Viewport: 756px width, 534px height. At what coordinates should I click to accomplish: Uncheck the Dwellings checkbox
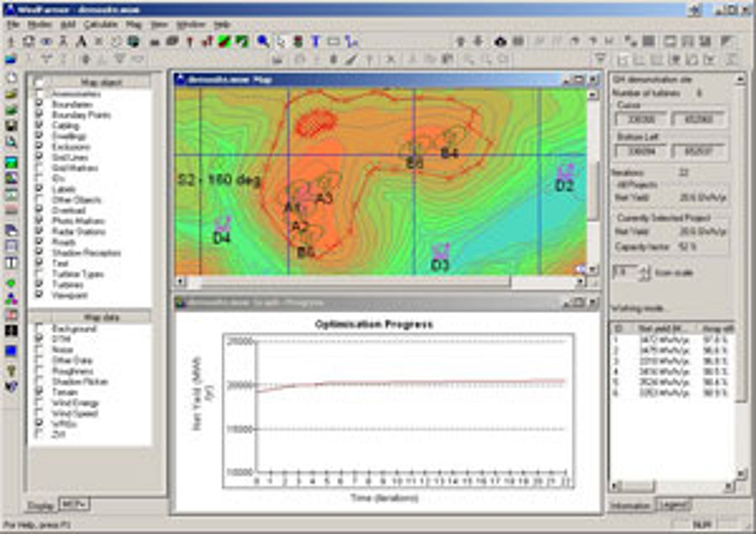[x=40, y=136]
